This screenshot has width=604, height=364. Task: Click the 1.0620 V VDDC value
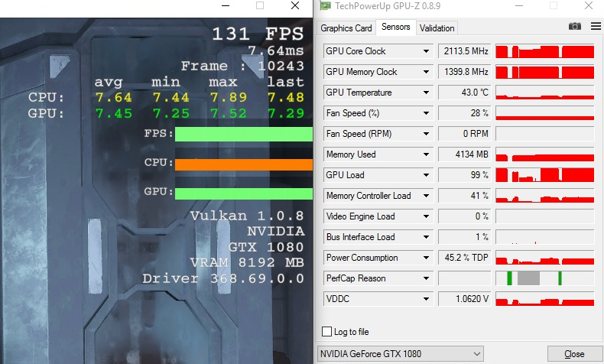(x=465, y=299)
